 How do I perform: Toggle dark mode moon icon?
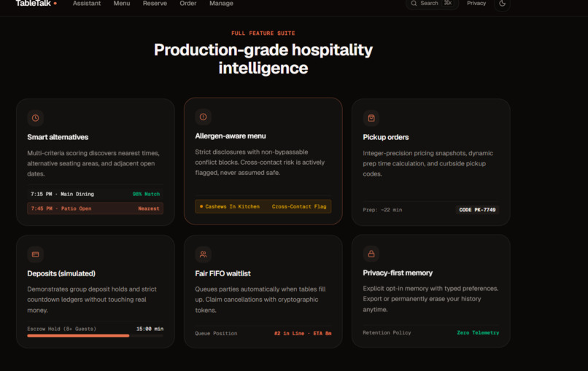[x=502, y=4]
